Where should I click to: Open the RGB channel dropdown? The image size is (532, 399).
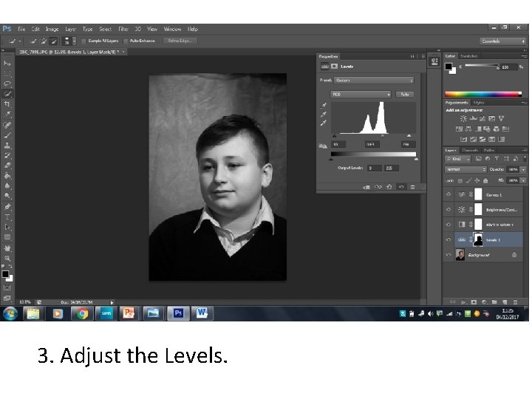pyautogui.click(x=361, y=95)
